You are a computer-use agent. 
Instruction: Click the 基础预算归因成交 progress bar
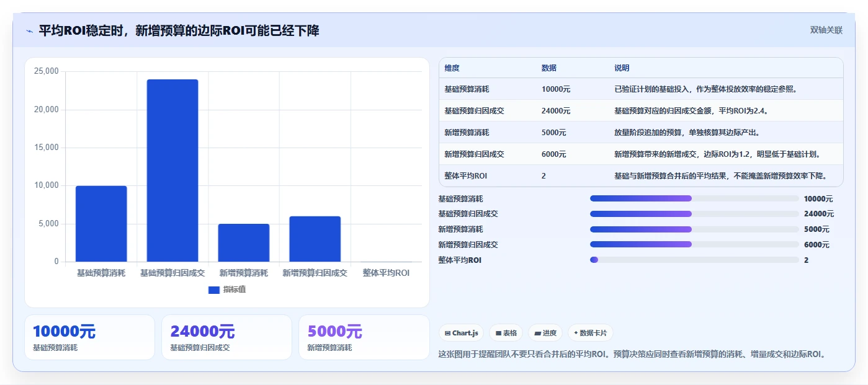pyautogui.click(x=694, y=214)
